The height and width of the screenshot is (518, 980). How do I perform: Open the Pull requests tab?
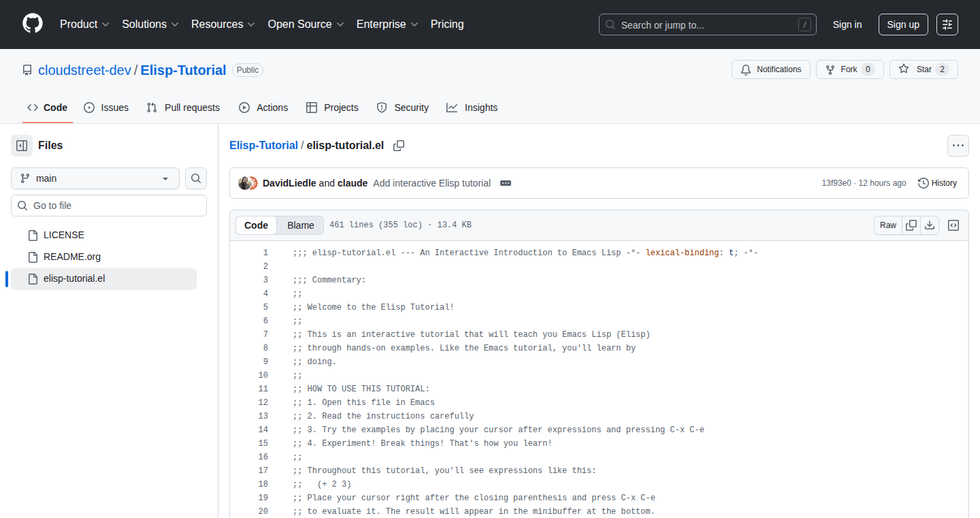tap(183, 108)
